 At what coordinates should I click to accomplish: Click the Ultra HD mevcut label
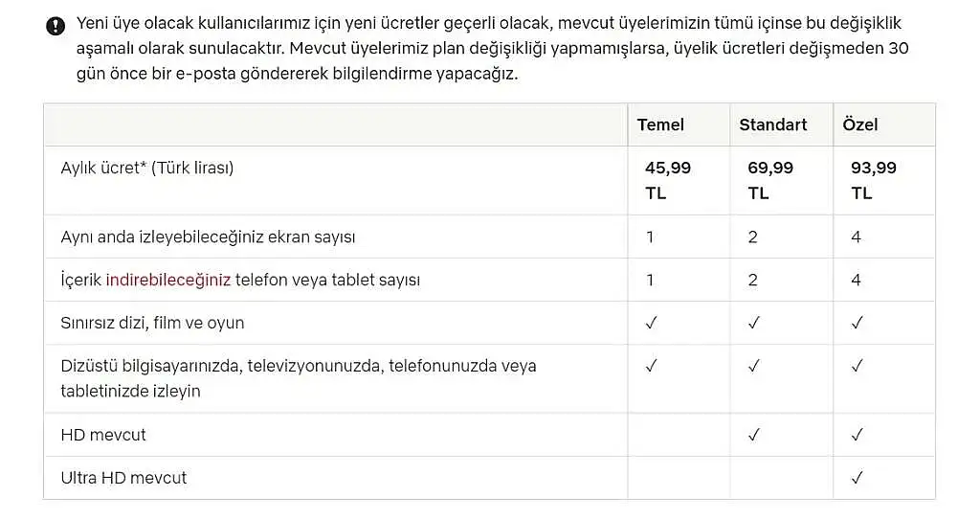point(123,478)
